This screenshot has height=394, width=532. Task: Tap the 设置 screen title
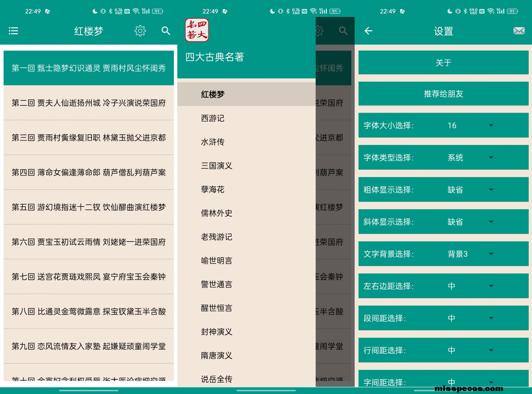click(x=443, y=31)
